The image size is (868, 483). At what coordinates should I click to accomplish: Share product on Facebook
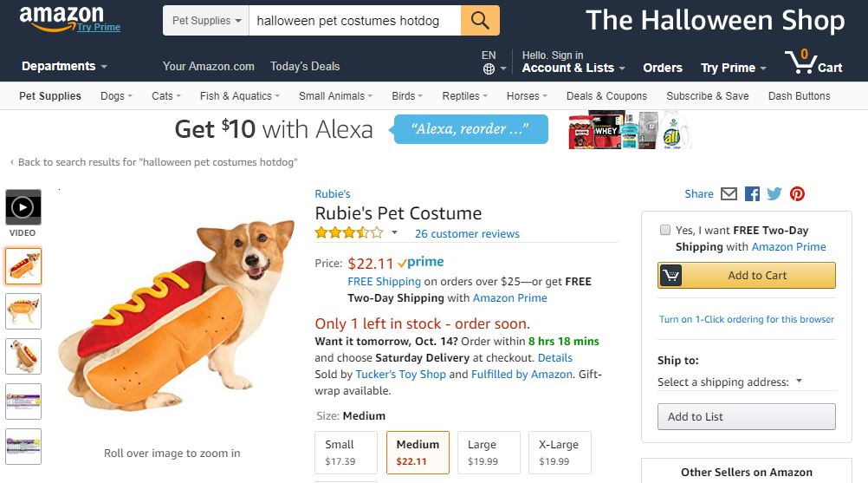point(752,194)
